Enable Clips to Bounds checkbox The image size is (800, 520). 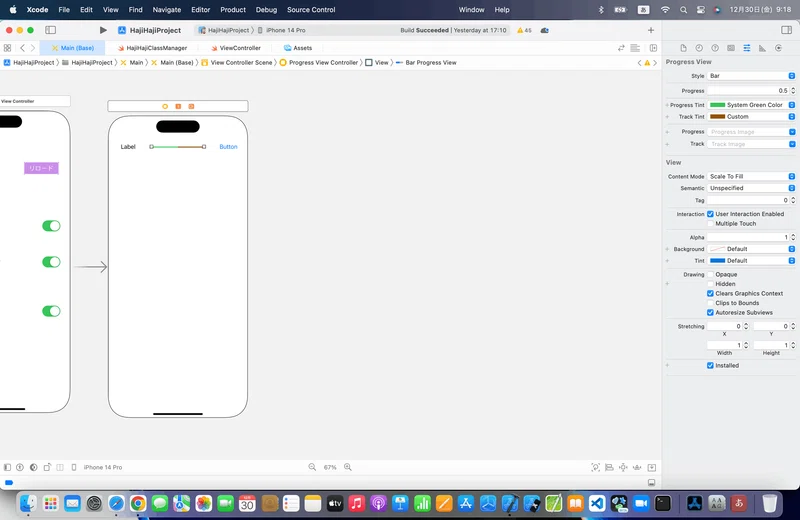coord(710,303)
